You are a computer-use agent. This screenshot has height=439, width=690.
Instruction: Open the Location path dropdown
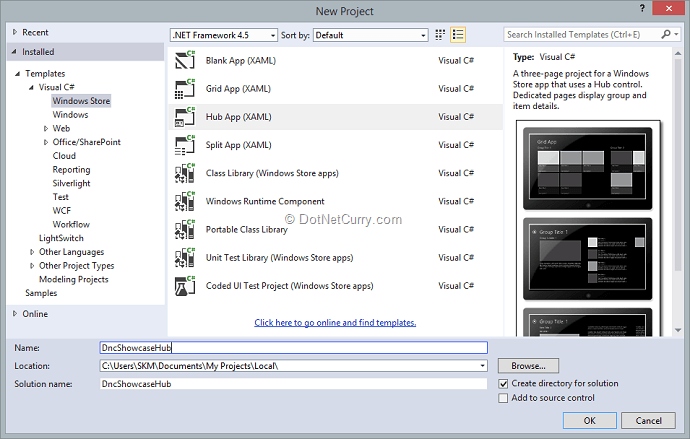483,366
